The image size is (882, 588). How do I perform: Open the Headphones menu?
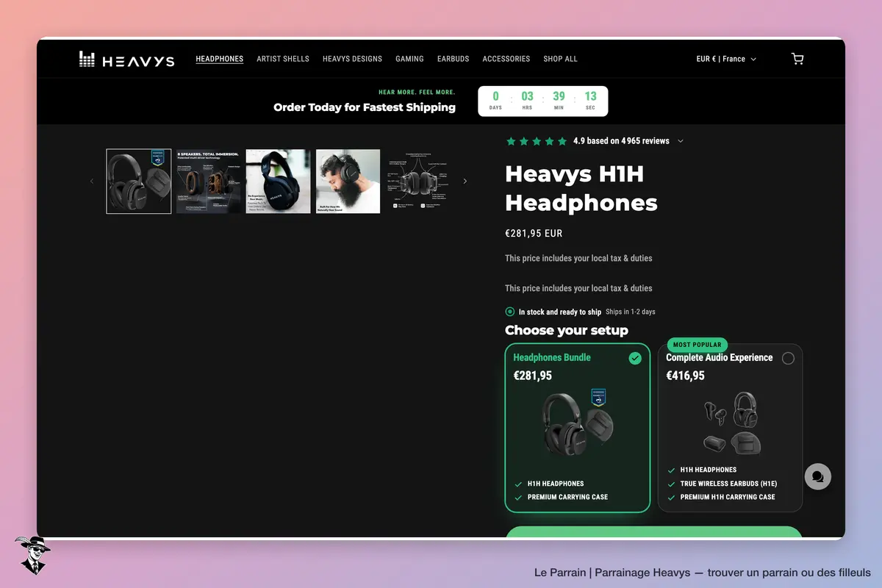220,59
